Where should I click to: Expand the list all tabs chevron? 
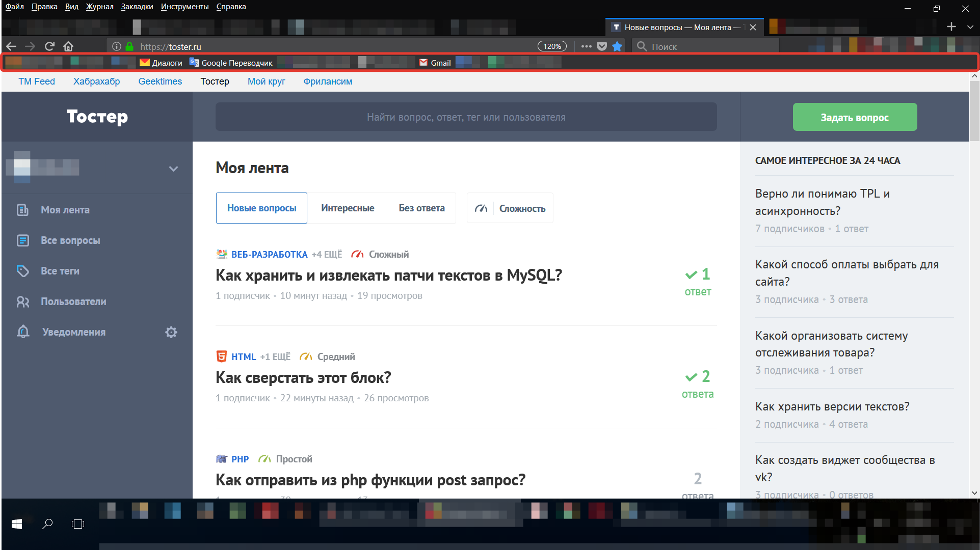970,27
